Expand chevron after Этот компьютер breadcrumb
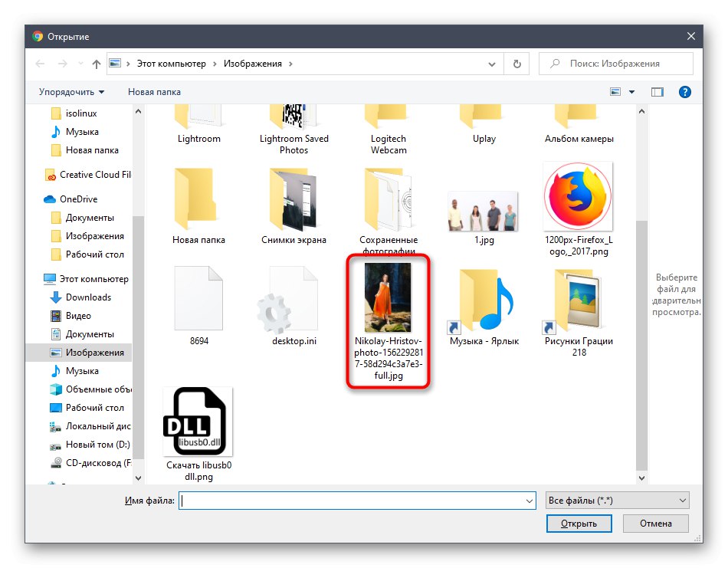 [x=215, y=64]
